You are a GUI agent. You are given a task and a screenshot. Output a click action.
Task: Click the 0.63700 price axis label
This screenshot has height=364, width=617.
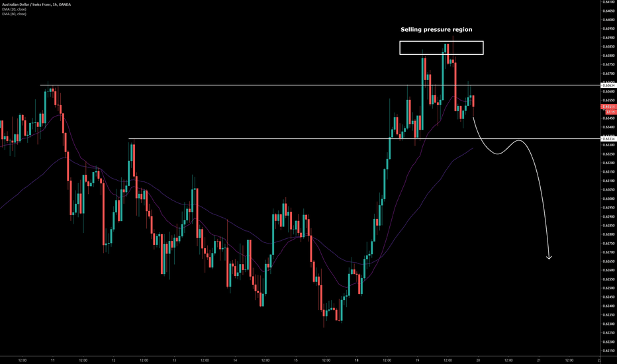(x=609, y=73)
